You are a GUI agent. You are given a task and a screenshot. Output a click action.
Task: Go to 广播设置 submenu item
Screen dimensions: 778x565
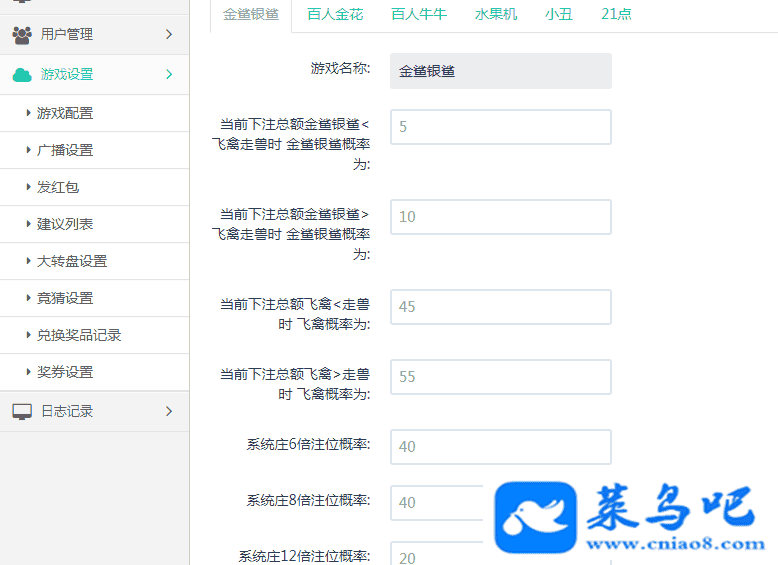(x=65, y=150)
